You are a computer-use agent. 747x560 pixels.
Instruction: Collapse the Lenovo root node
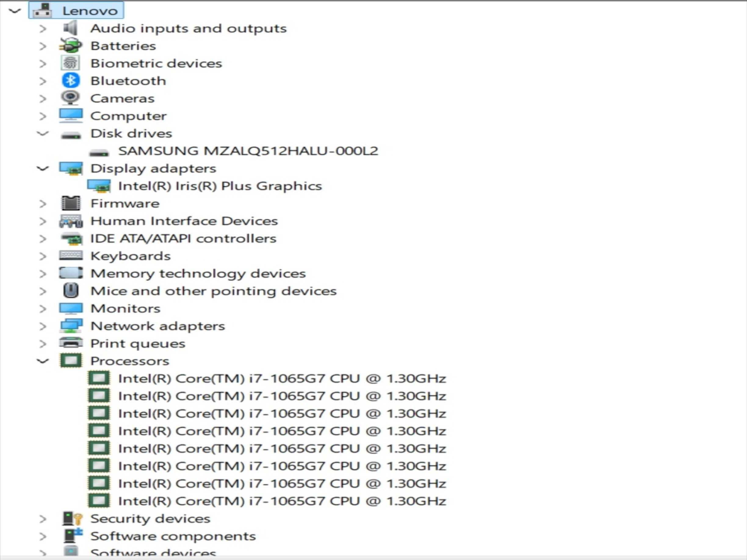(15, 11)
